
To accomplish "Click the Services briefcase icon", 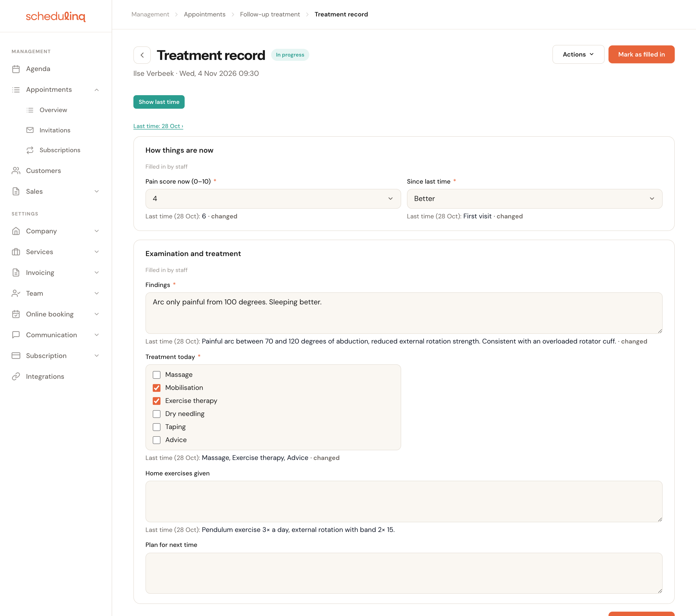I will point(16,252).
